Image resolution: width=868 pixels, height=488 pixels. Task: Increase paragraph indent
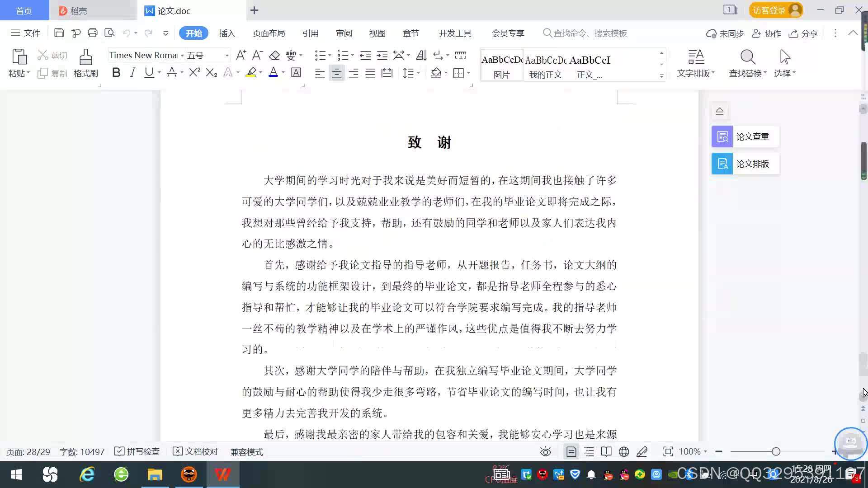click(382, 55)
